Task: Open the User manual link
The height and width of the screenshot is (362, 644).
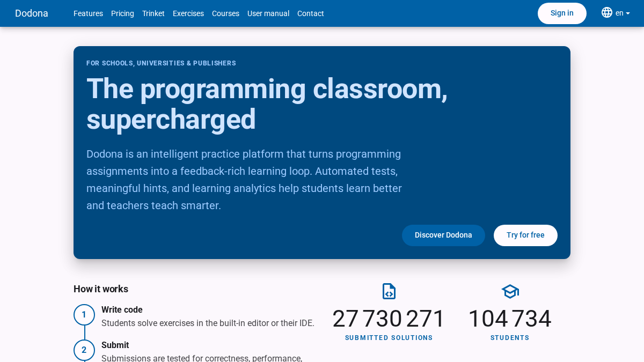Action: (x=268, y=13)
